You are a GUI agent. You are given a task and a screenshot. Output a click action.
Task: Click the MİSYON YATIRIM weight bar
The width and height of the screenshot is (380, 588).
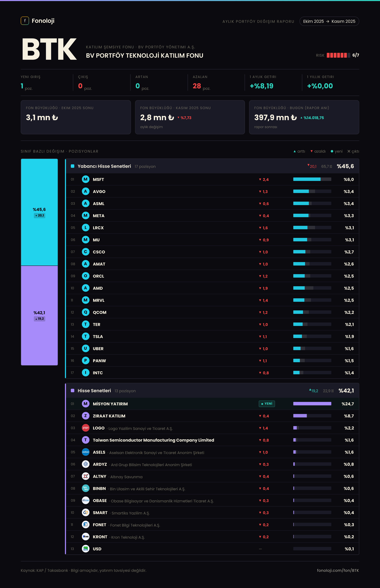(x=312, y=404)
